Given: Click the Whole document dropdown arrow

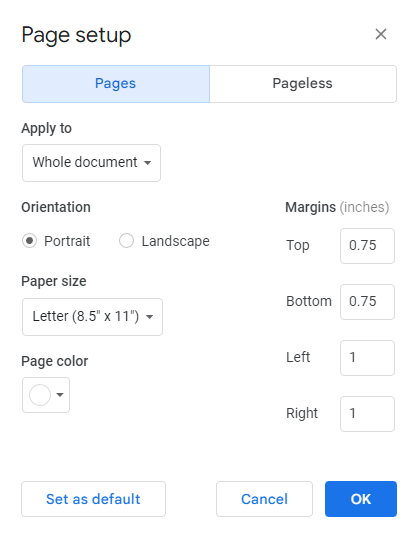Looking at the screenshot, I should (x=147, y=163).
